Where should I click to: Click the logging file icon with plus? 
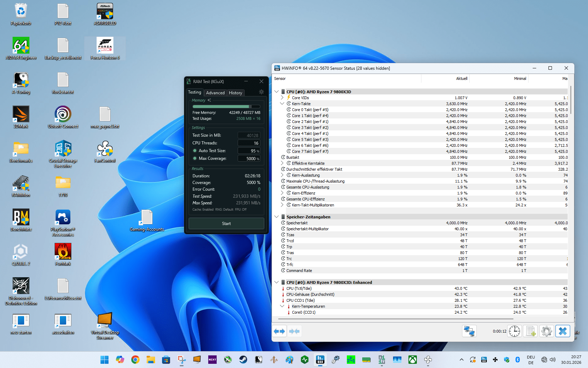pyautogui.click(x=531, y=331)
